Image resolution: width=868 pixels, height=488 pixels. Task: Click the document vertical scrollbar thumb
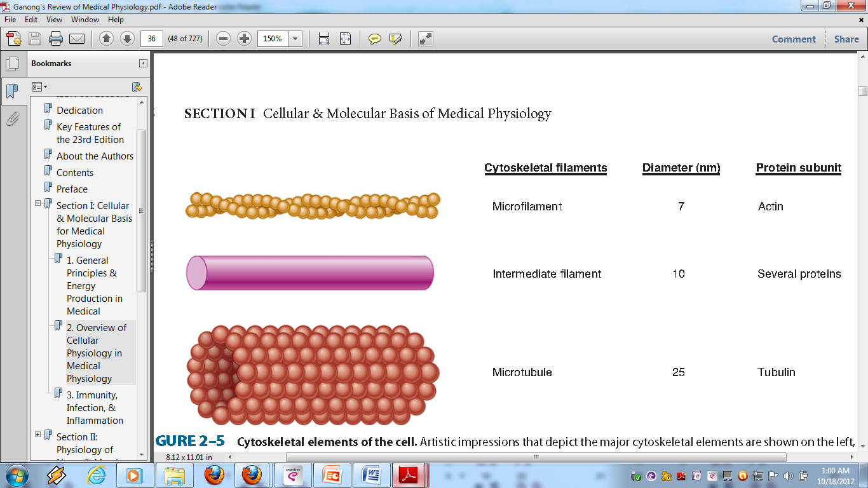tap(862, 91)
